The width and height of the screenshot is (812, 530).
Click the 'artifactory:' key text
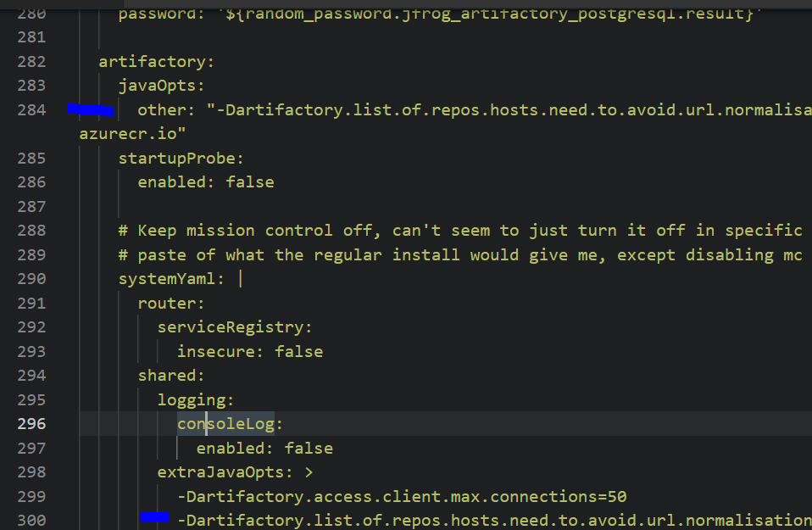coord(157,62)
